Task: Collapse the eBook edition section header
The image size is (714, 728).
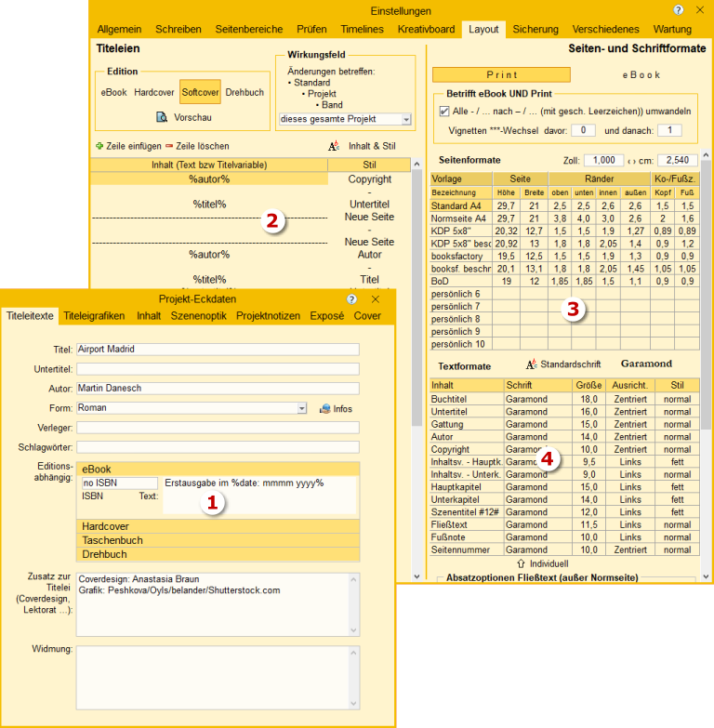Action: pos(218,469)
